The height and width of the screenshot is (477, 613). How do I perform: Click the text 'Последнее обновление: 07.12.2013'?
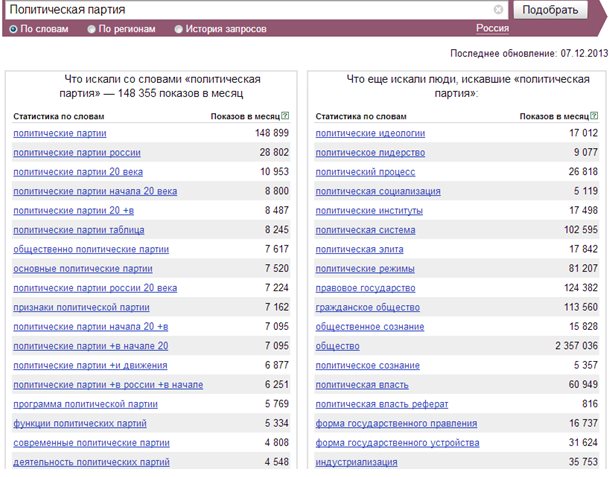point(529,53)
